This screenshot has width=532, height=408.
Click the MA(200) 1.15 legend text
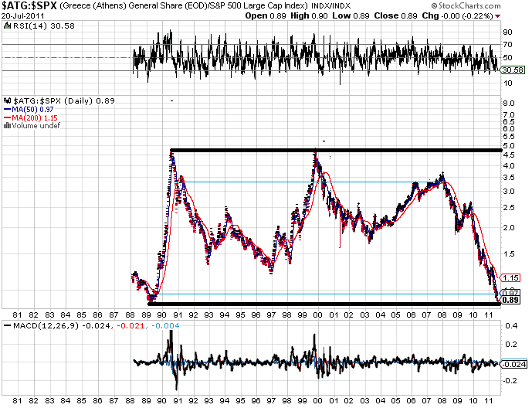tap(35, 117)
